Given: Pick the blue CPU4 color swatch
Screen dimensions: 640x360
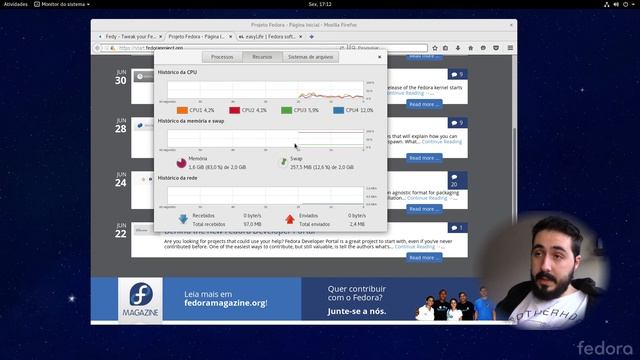Looking at the screenshot, I should [x=338, y=110].
